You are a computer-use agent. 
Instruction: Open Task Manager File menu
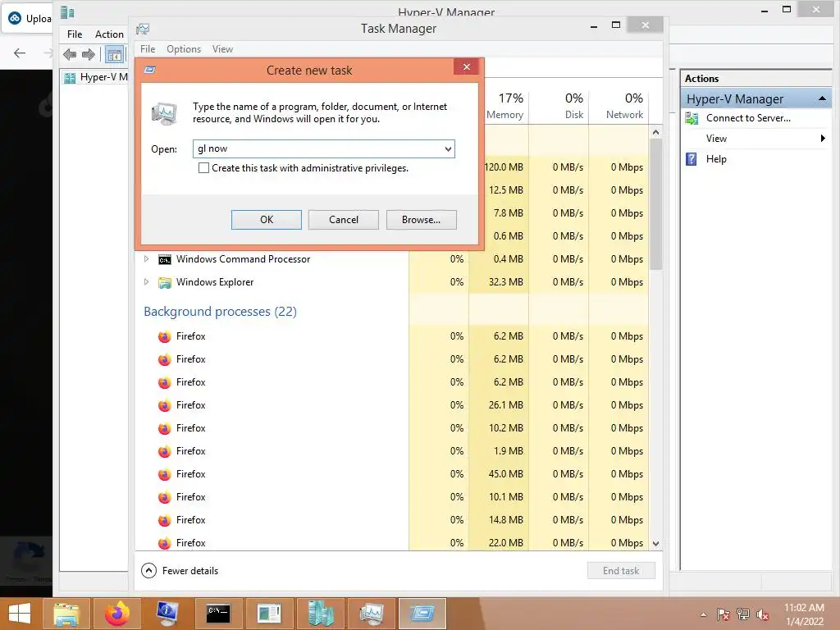148,49
